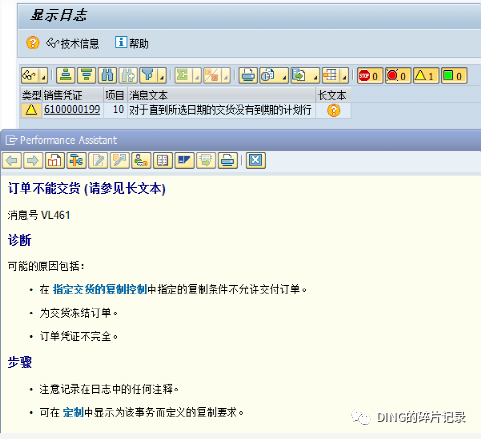The width and height of the screenshot is (481, 439).
Task: Click the export icon in ALV toolbar
Action: click(x=300, y=75)
